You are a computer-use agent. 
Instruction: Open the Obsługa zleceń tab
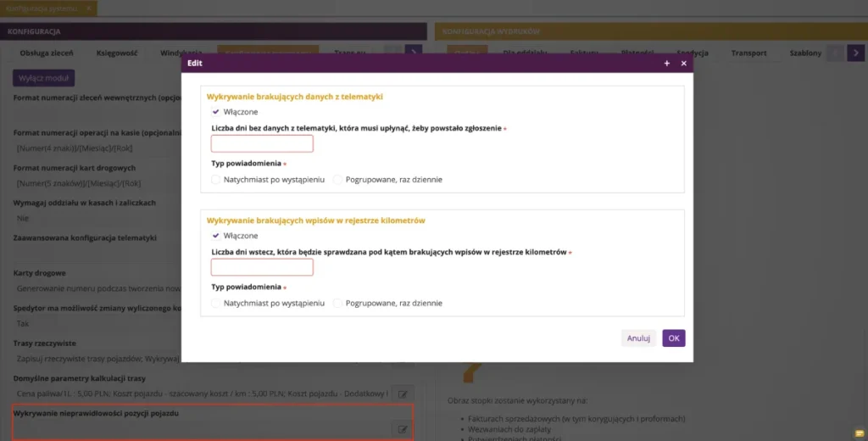pos(47,53)
